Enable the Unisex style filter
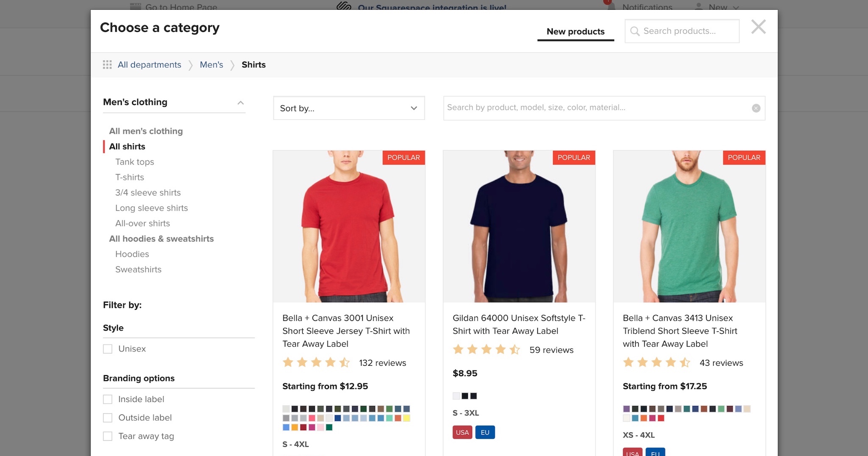868x456 pixels. click(108, 349)
